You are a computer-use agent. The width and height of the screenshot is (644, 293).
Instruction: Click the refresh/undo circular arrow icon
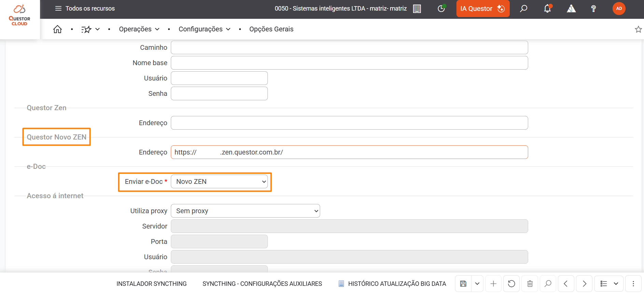click(x=511, y=284)
